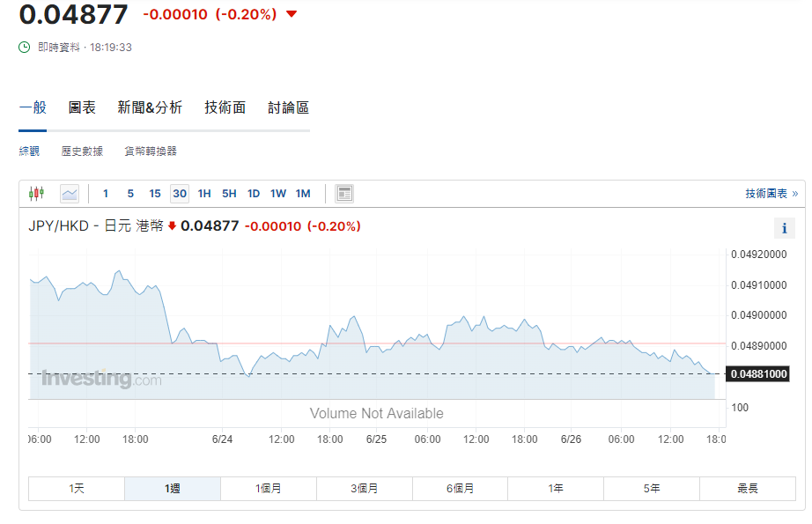
Task: Open the 技術面 tab
Action: 225,107
